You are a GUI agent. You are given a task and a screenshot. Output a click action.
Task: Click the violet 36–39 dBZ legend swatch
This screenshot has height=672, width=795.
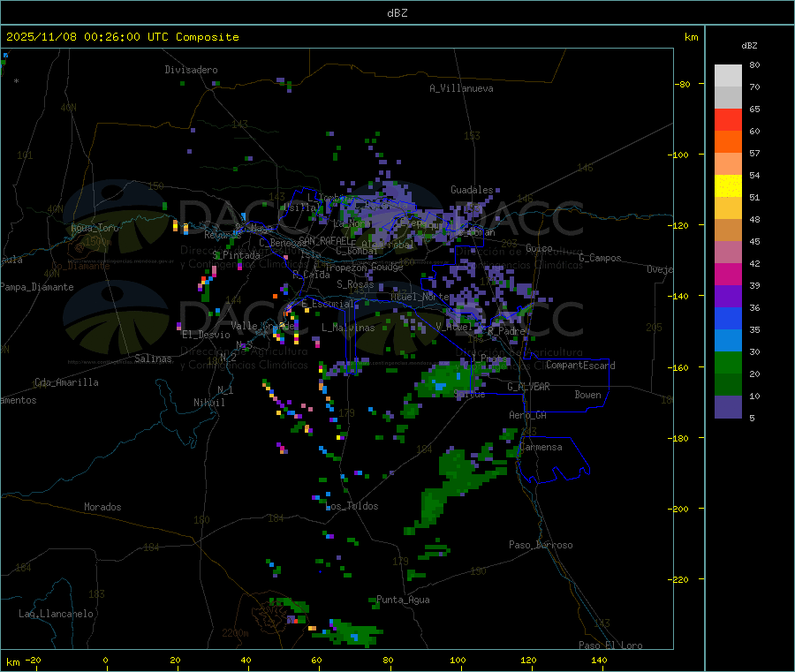point(728,297)
